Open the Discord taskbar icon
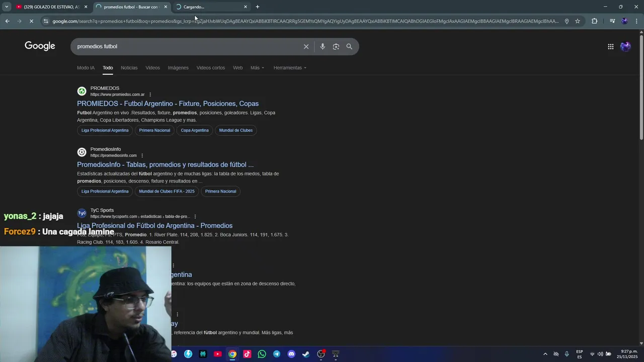This screenshot has width=644, height=362. tap(291, 354)
